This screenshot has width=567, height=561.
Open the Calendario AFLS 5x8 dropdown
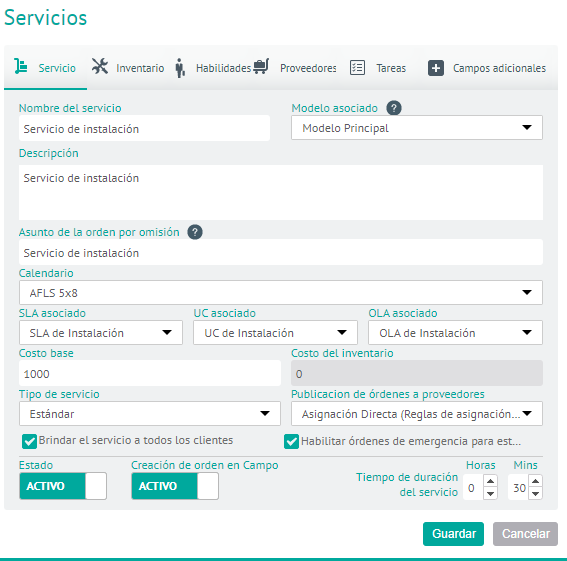(281, 293)
